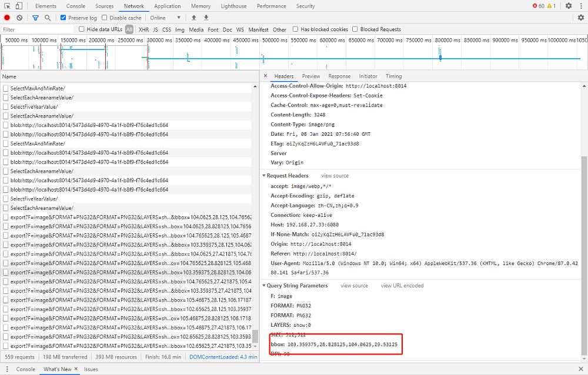Click the request list vertical scrollbar thumb
The width and height of the screenshot is (588, 375).
[x=255, y=336]
